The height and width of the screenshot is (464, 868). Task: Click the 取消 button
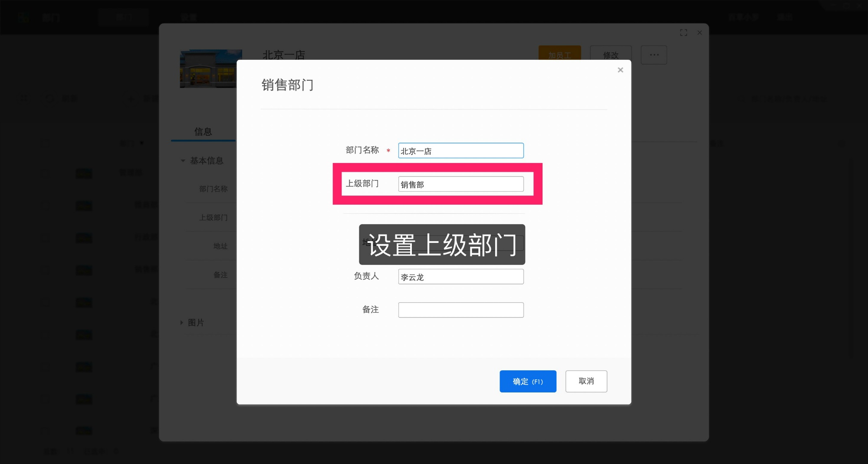click(586, 381)
